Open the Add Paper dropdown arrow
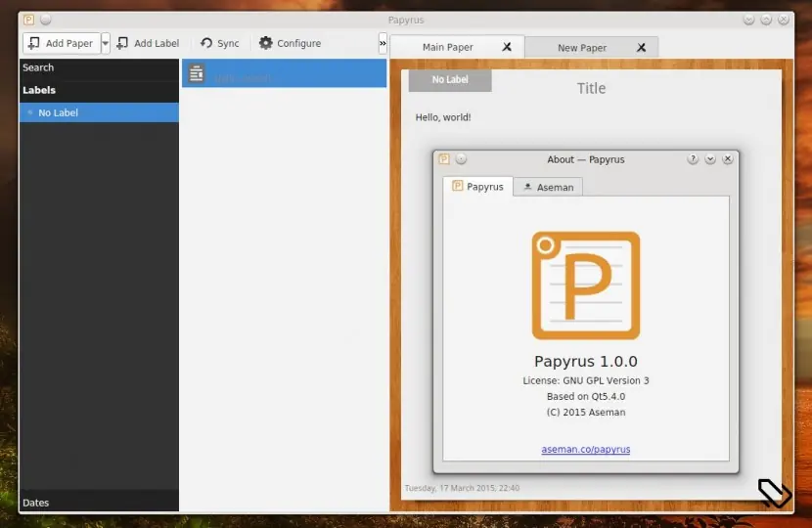Viewport: 812px width, 528px height. pyautogui.click(x=105, y=43)
